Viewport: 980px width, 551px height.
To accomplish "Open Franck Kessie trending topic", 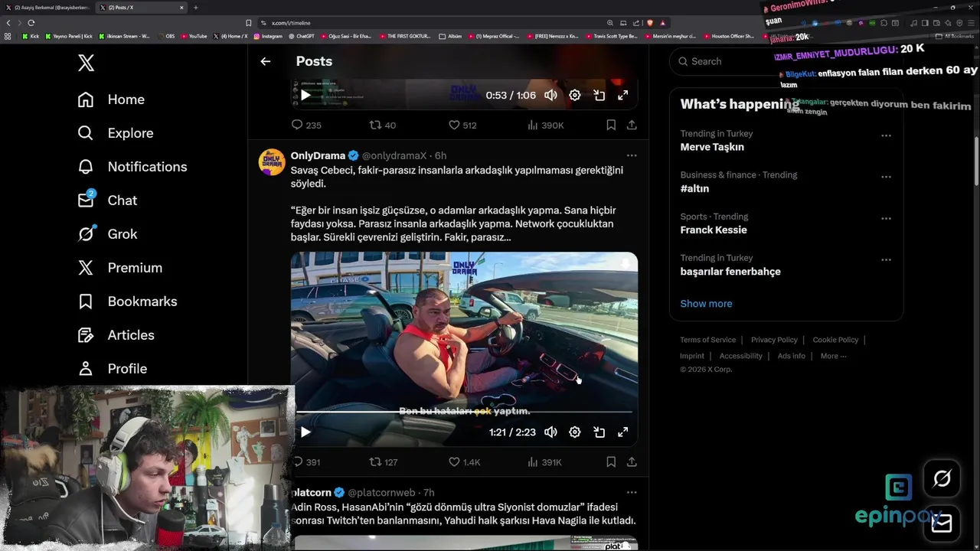I will [714, 230].
